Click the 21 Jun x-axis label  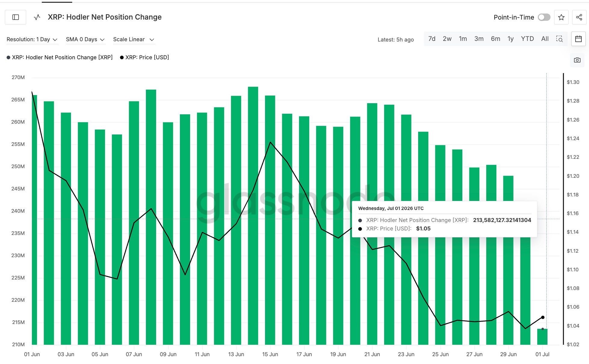click(372, 354)
